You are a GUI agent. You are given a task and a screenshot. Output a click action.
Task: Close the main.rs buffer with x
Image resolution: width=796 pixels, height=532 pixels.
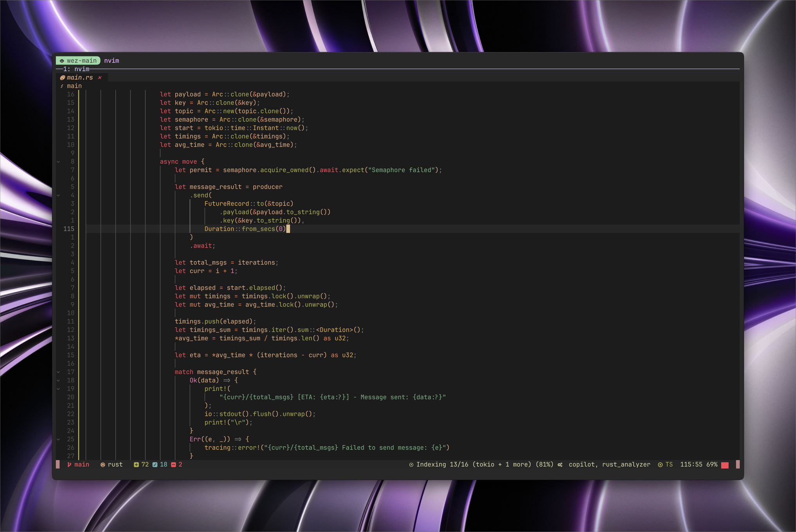100,78
